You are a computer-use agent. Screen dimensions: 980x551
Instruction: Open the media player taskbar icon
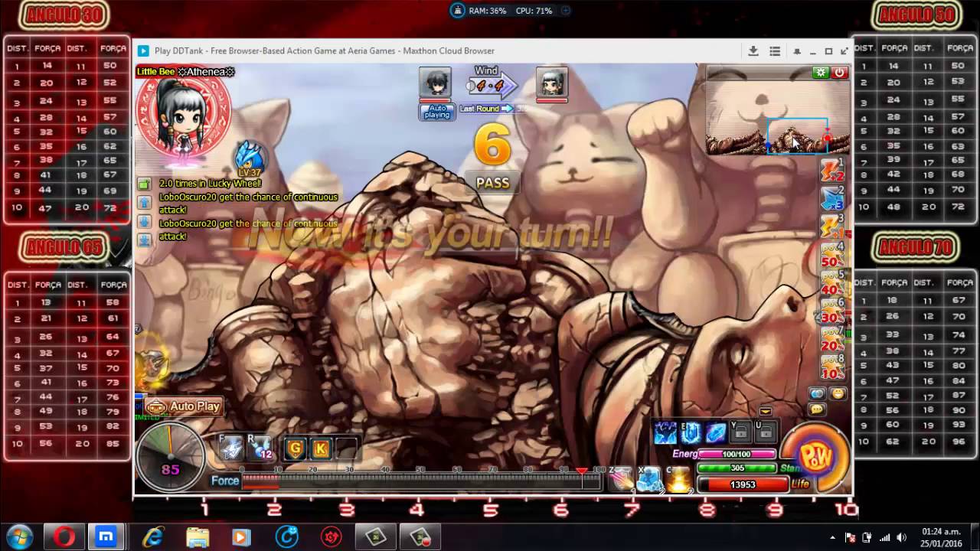pyautogui.click(x=240, y=537)
